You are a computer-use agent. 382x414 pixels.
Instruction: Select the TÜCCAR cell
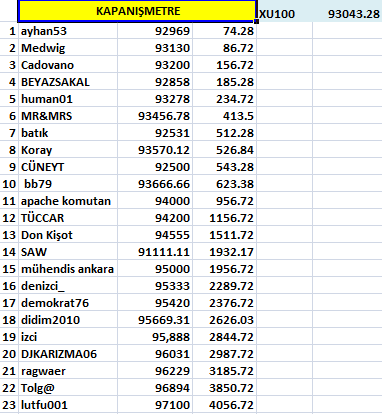tap(68, 218)
